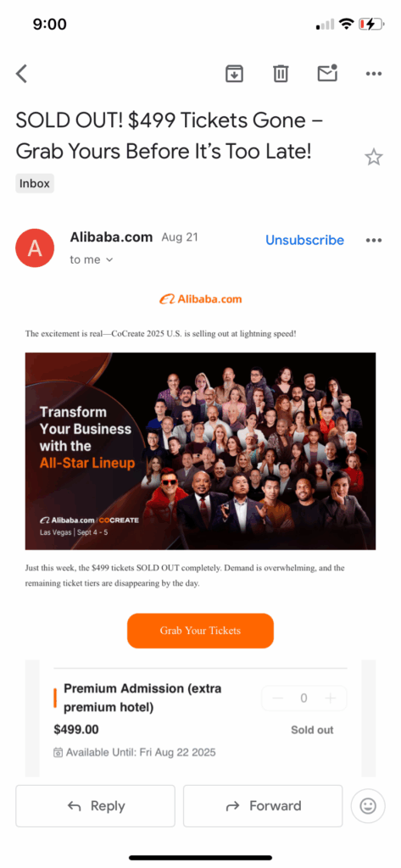
Task: Mark email as unread with envelope icon
Action: 327,73
